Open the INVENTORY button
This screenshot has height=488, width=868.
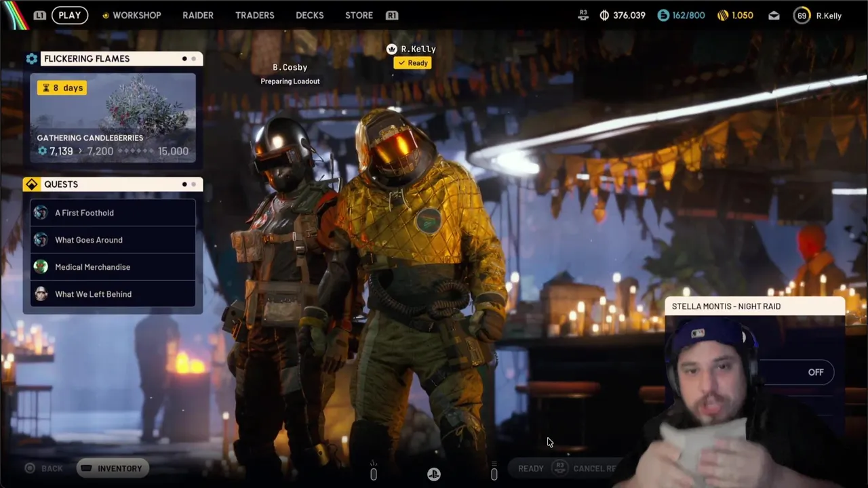112,468
